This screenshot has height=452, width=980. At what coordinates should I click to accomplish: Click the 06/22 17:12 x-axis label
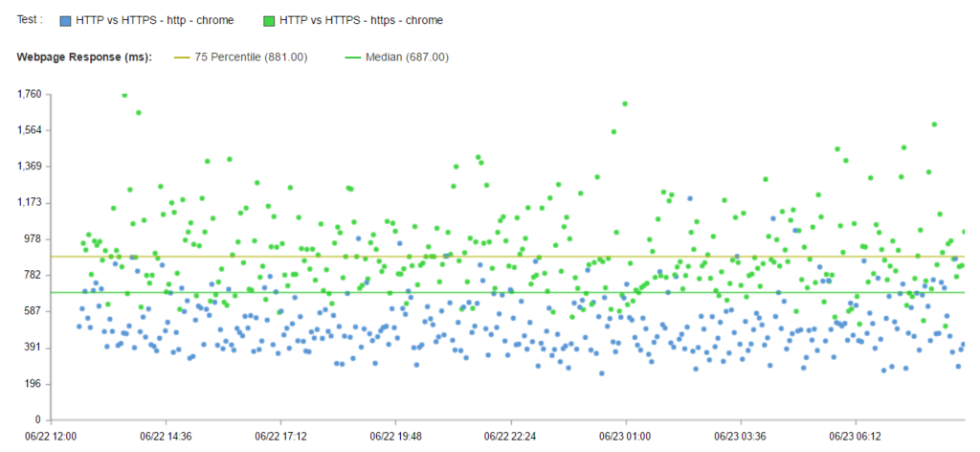[280, 436]
